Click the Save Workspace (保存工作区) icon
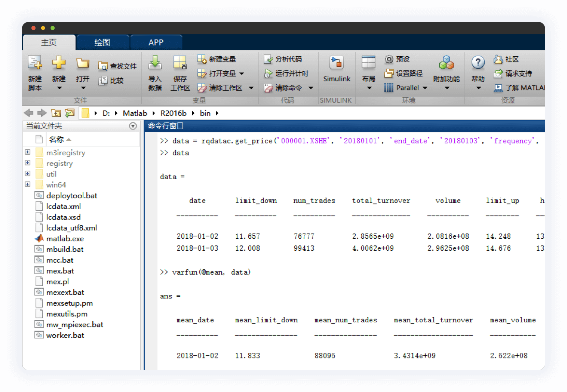 [x=180, y=63]
